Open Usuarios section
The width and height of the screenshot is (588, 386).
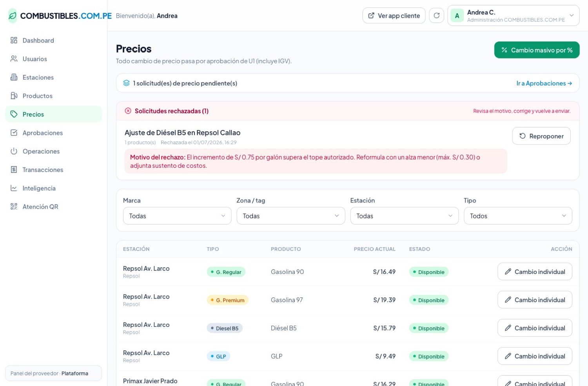[x=53, y=59]
